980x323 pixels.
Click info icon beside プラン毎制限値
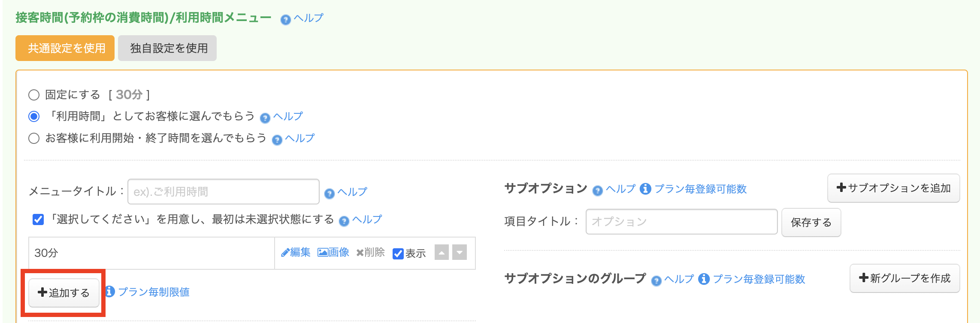click(x=110, y=292)
